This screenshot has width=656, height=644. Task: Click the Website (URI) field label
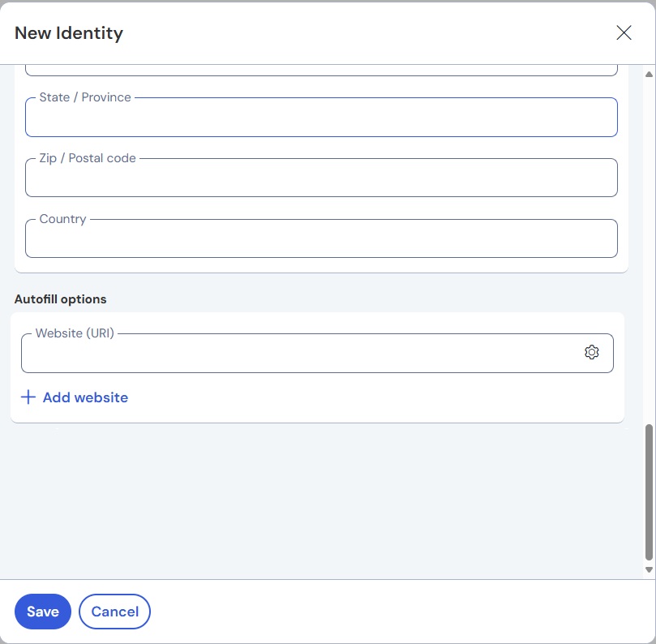point(75,333)
